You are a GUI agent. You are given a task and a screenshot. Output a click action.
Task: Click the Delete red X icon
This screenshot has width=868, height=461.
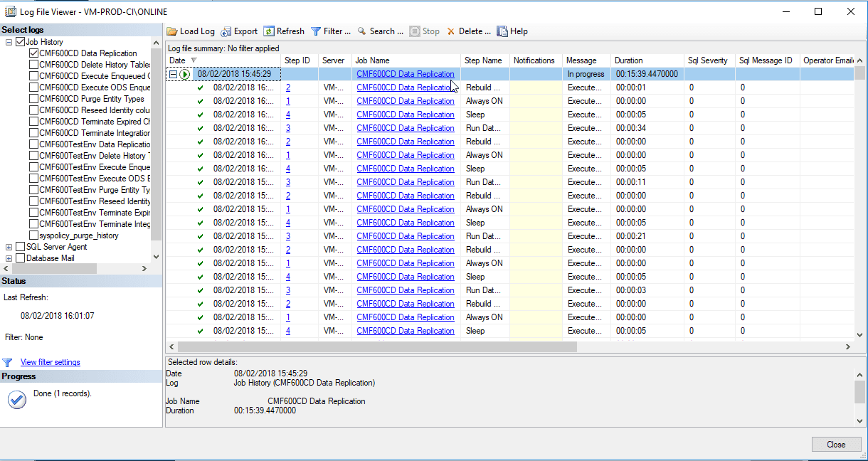(451, 31)
